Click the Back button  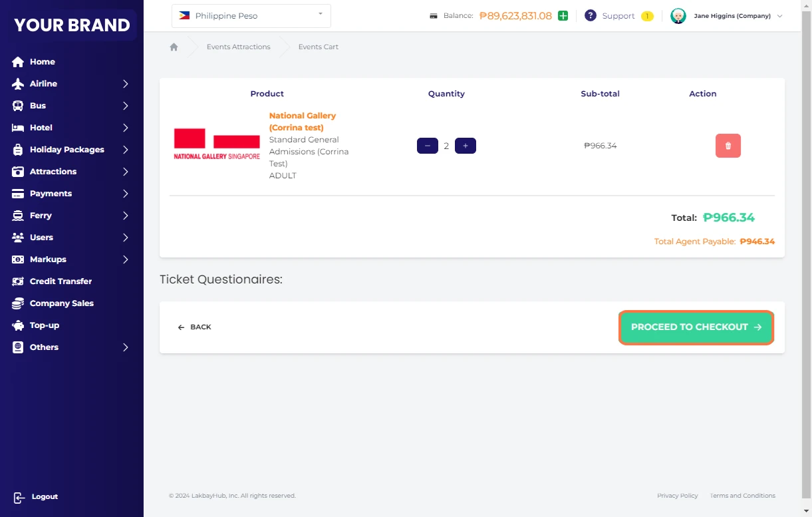pyautogui.click(x=195, y=327)
